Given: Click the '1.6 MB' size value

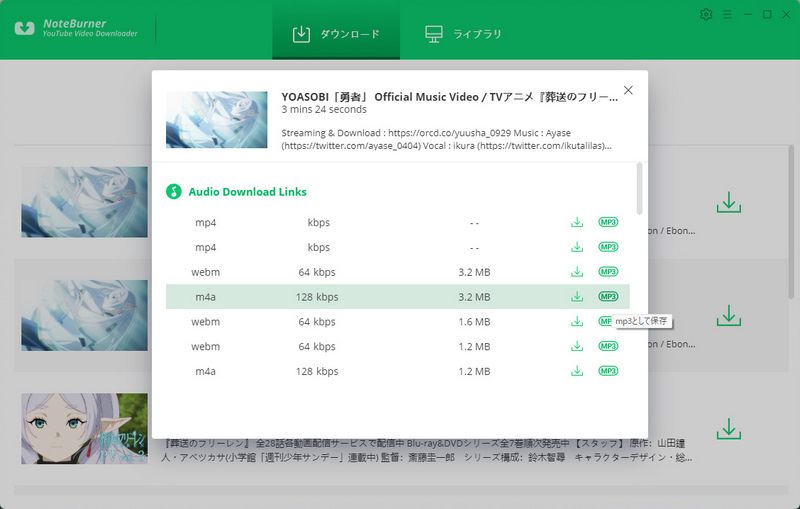Looking at the screenshot, I should (x=474, y=322).
